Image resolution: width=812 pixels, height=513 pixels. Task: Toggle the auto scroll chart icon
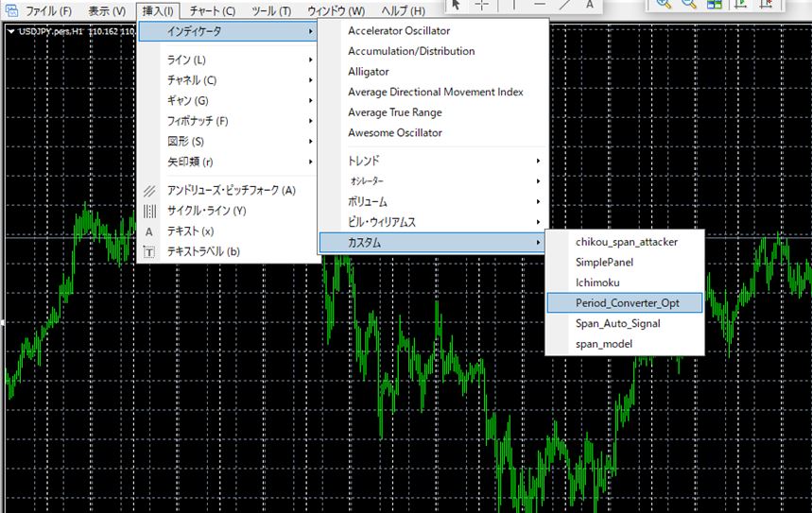pos(740,4)
